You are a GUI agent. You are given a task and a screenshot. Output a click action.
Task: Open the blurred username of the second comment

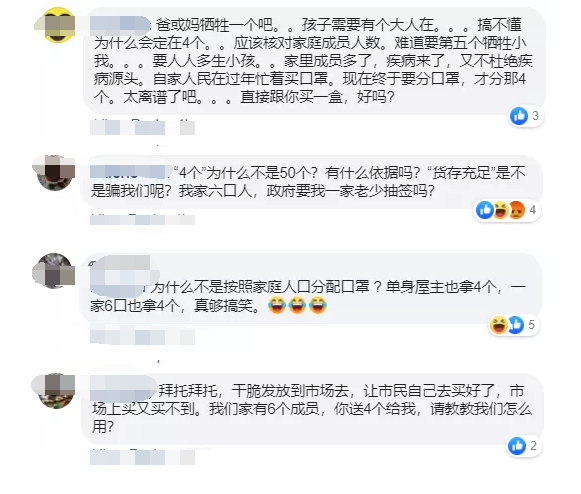tap(131, 172)
